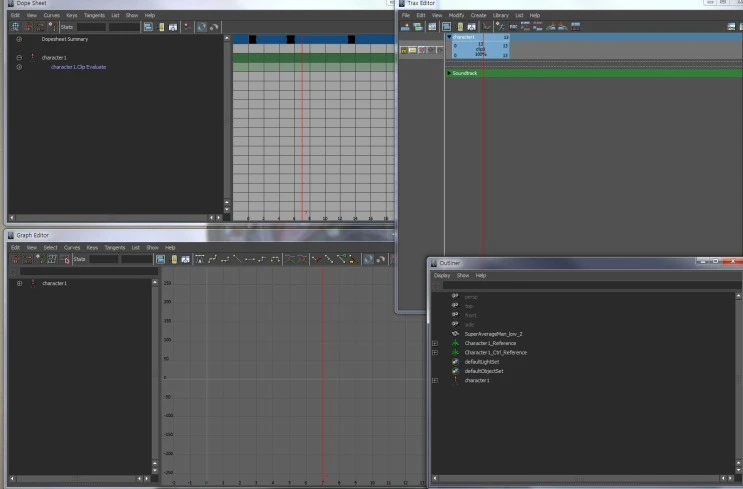Click Frame Playback Range icon in Dope Sheet

click(x=161, y=27)
